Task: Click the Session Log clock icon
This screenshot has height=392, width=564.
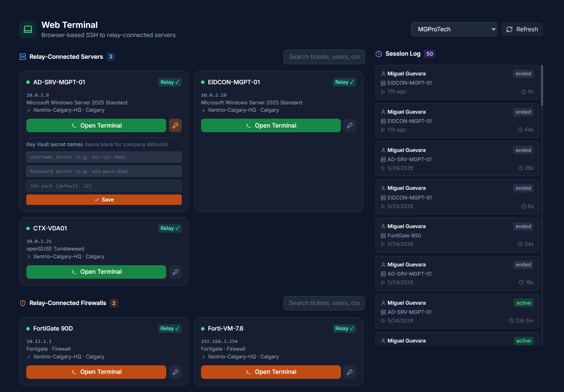Action: coord(379,54)
